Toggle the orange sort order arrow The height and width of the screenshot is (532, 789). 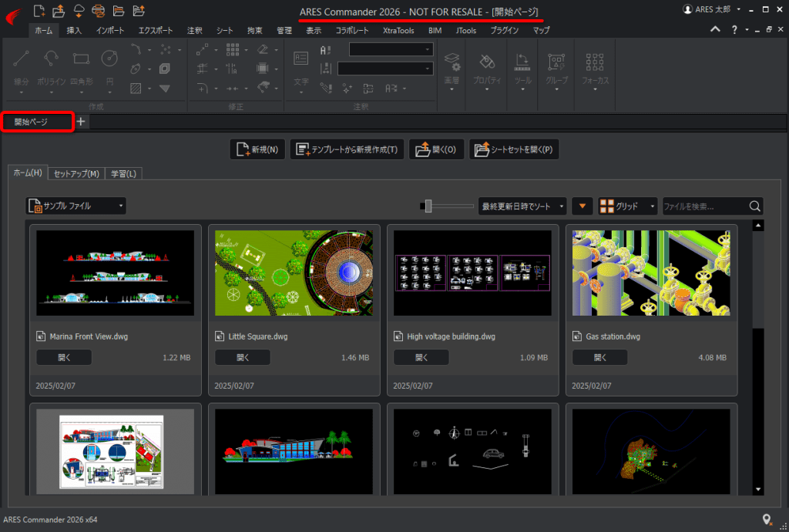click(583, 206)
